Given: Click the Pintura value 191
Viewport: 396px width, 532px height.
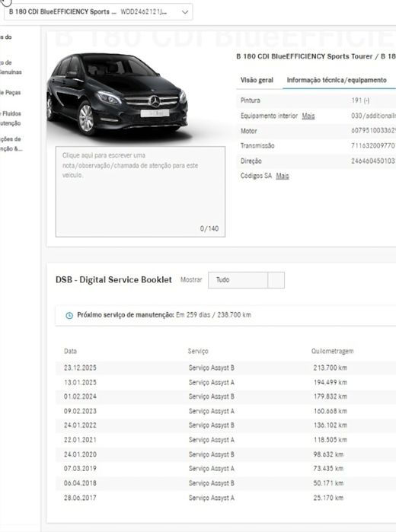Looking at the screenshot, I should coord(360,100).
